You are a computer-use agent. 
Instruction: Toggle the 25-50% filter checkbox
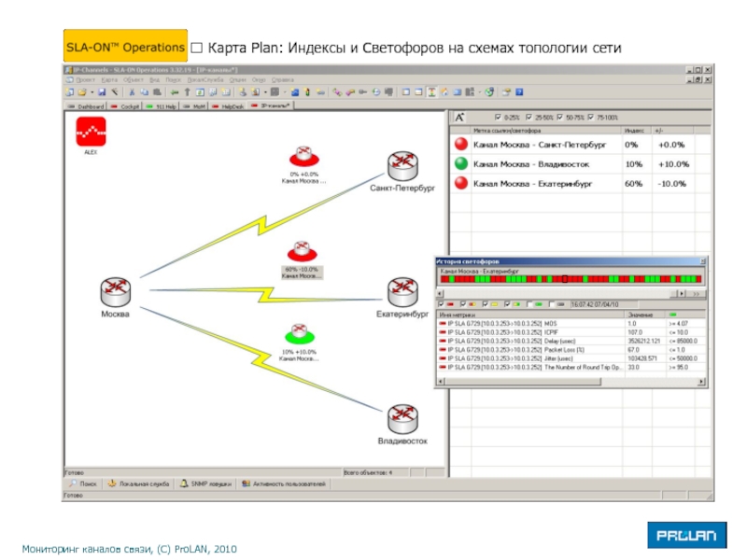[529, 118]
